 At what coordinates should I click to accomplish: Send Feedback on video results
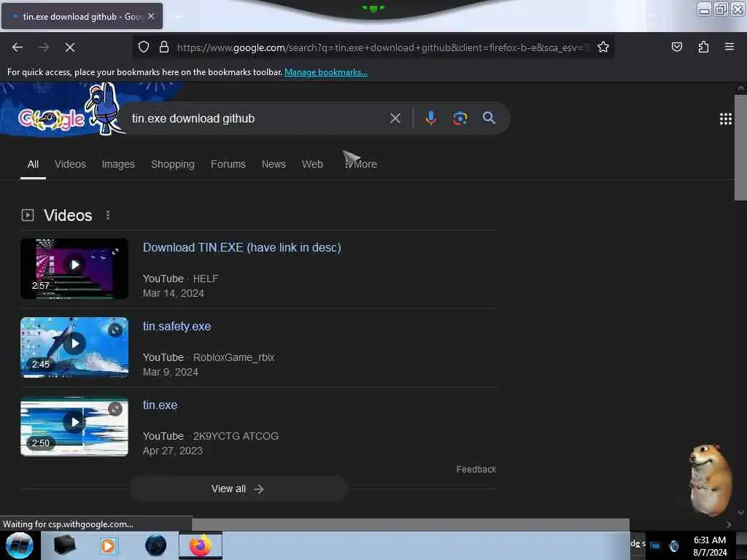(476, 470)
